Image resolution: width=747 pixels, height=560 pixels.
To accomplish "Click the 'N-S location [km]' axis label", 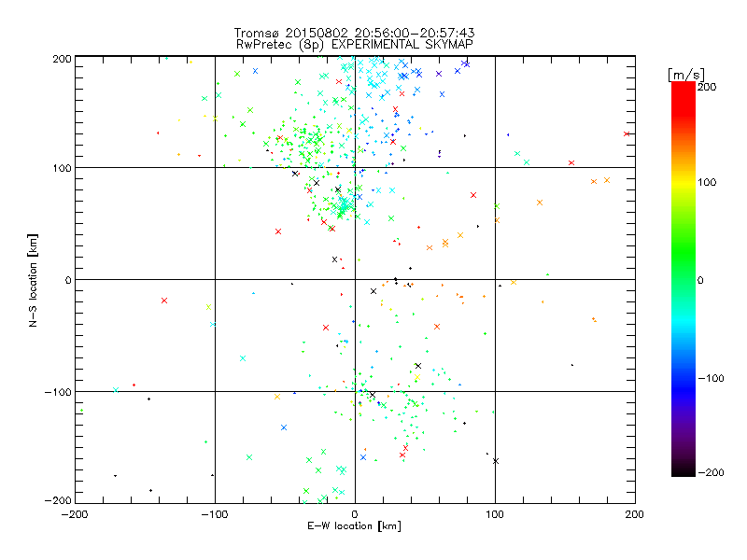I will [33, 280].
